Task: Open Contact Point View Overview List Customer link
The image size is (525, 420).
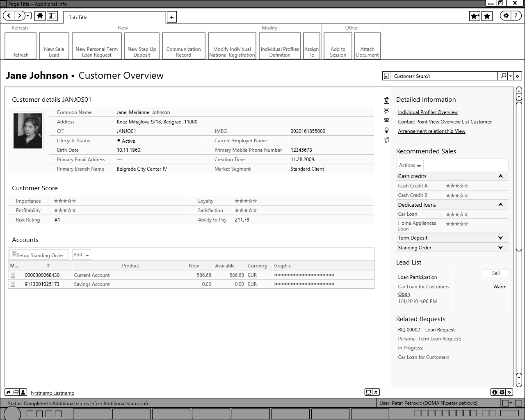Action: point(445,122)
